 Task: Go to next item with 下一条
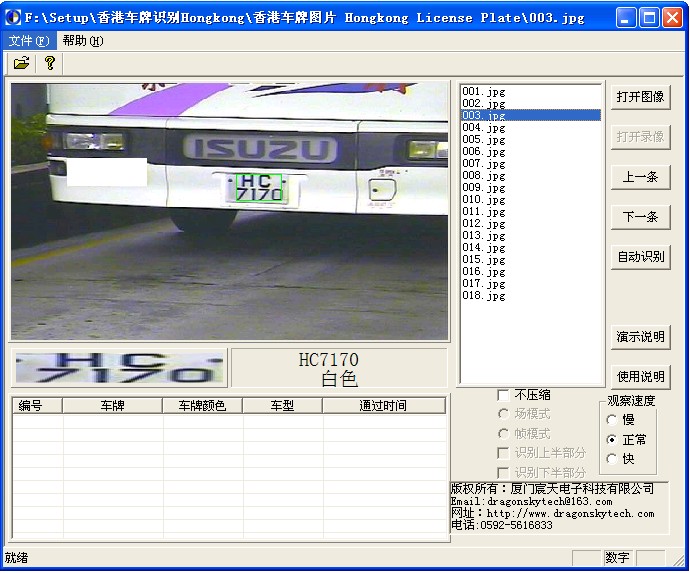coord(640,217)
